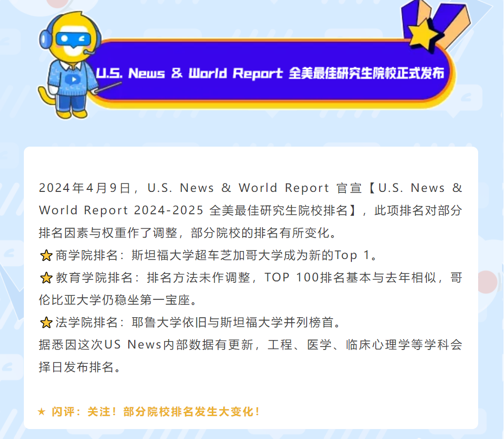Click the yellow star badge on the banner

426,31
